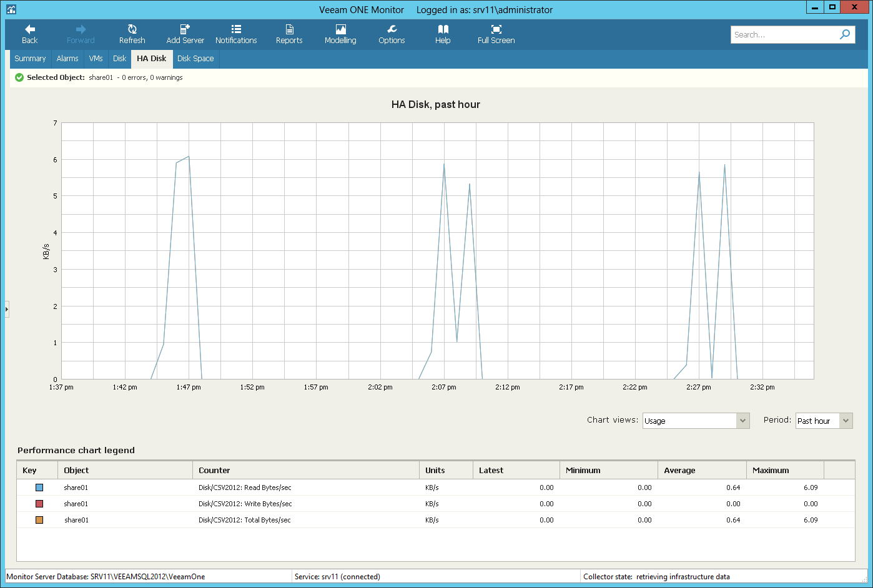Image resolution: width=873 pixels, height=588 pixels.
Task: Click the Forward navigation arrow
Action: tap(81, 34)
